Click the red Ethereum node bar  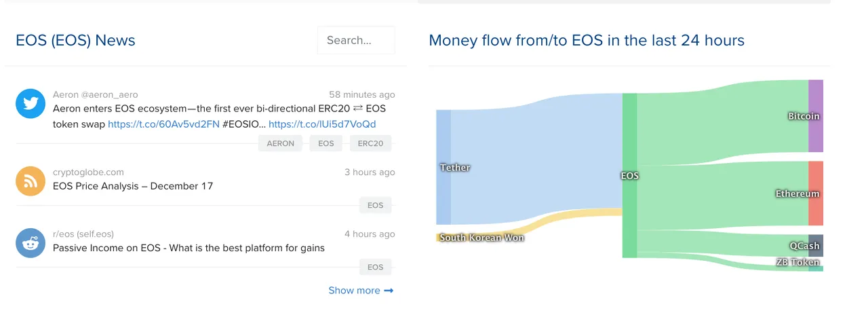click(x=816, y=194)
